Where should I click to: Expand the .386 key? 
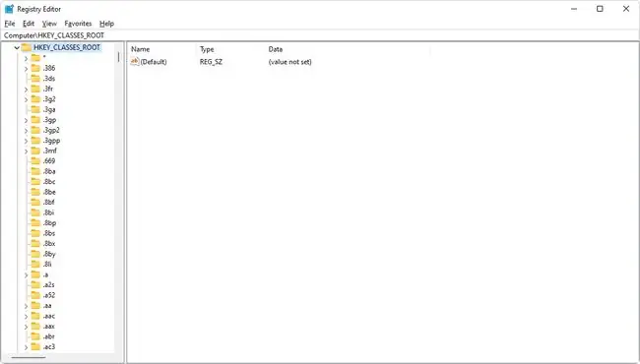tap(27, 69)
